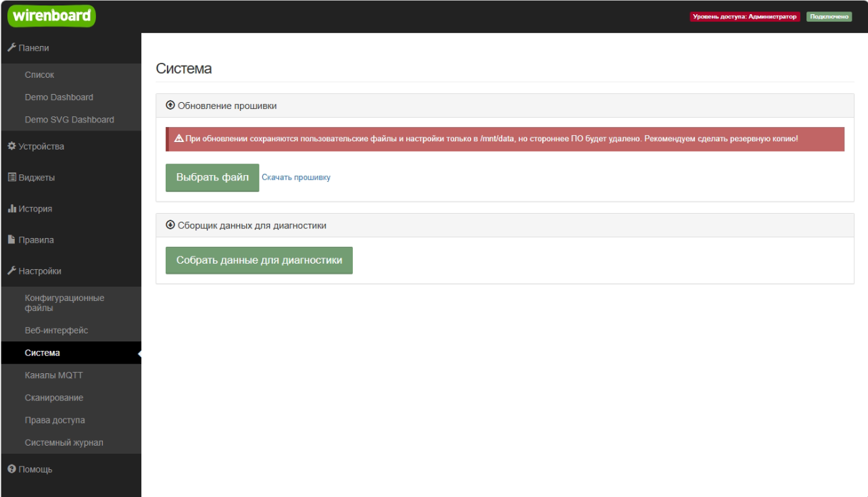The width and height of the screenshot is (868, 497).
Task: Open the Demo Dashboard panel
Action: (x=59, y=97)
